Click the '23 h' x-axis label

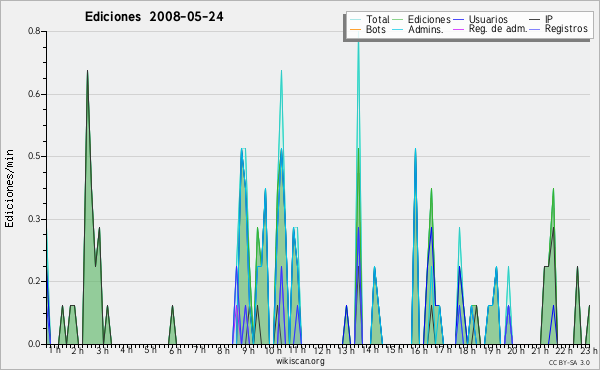pyautogui.click(x=589, y=350)
